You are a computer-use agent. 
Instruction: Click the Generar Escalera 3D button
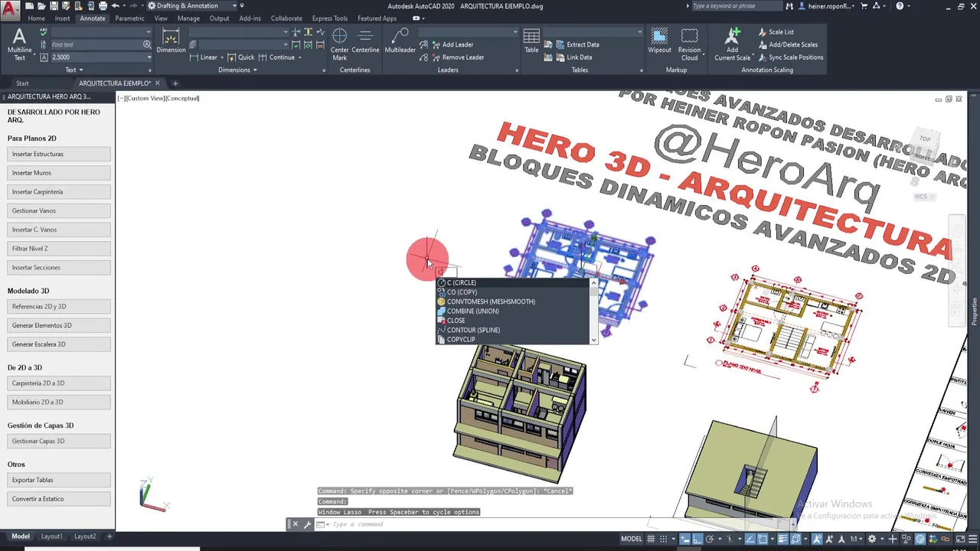click(x=59, y=344)
